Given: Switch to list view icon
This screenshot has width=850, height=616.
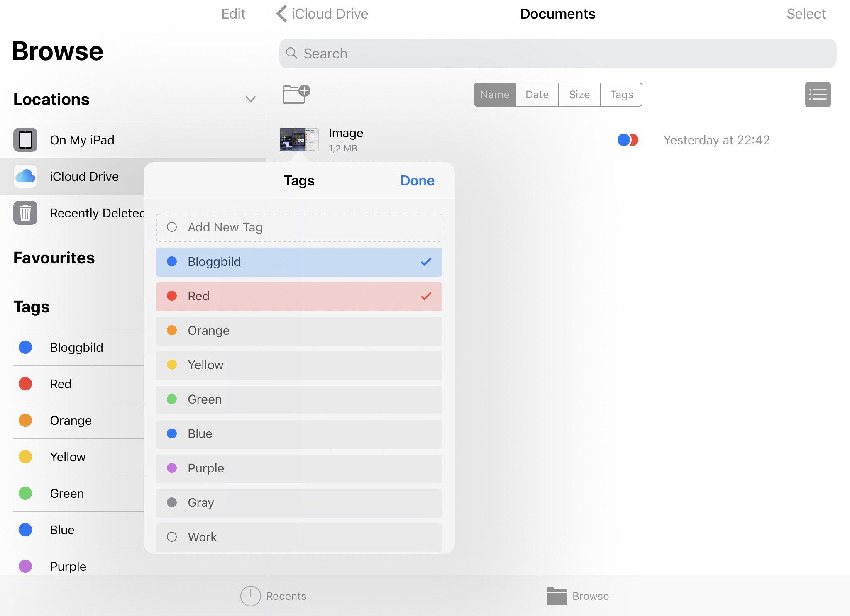Looking at the screenshot, I should point(817,95).
